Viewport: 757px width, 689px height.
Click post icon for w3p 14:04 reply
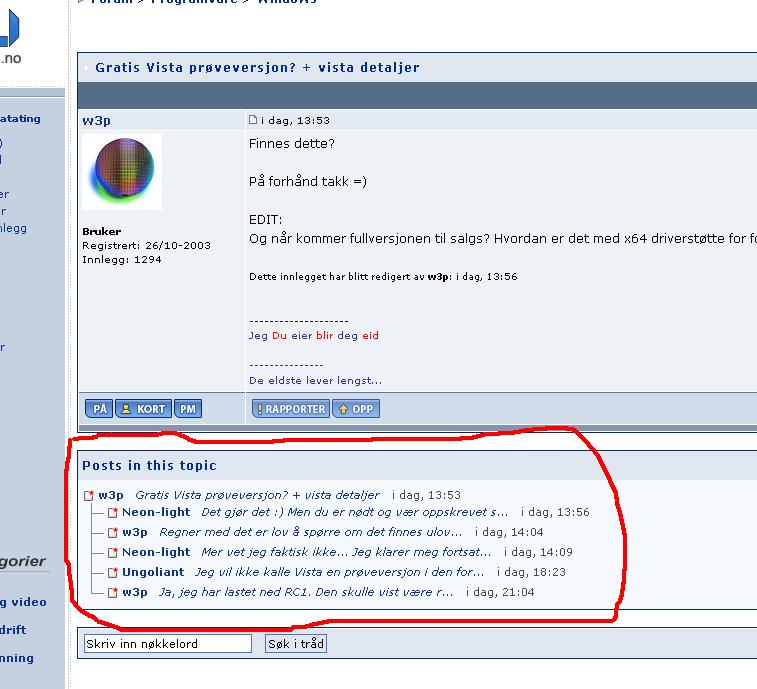112,533
